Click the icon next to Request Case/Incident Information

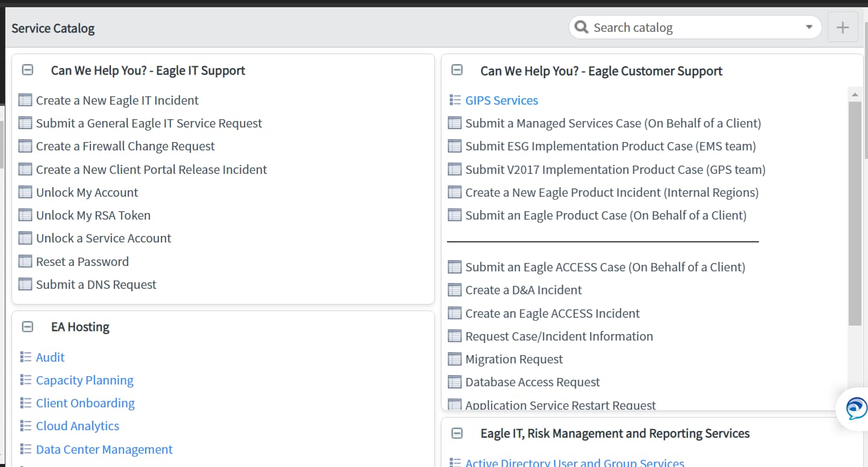coord(455,336)
